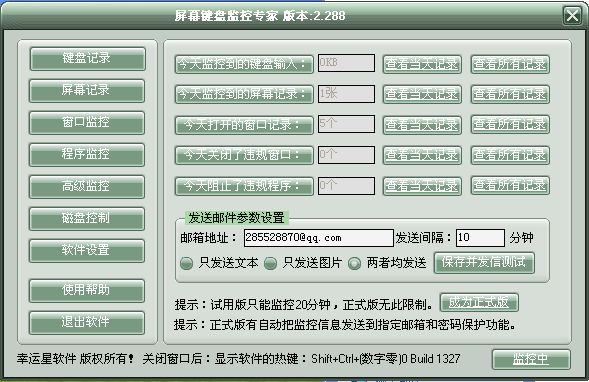View all screen records (查看所有记录)
This screenshot has height=382, width=589.
pyautogui.click(x=510, y=94)
